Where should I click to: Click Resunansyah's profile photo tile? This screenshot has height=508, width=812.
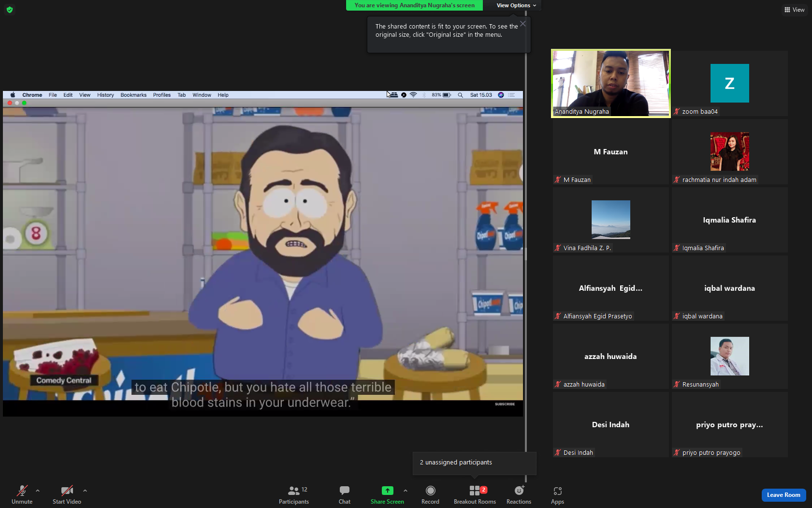pyautogui.click(x=730, y=356)
